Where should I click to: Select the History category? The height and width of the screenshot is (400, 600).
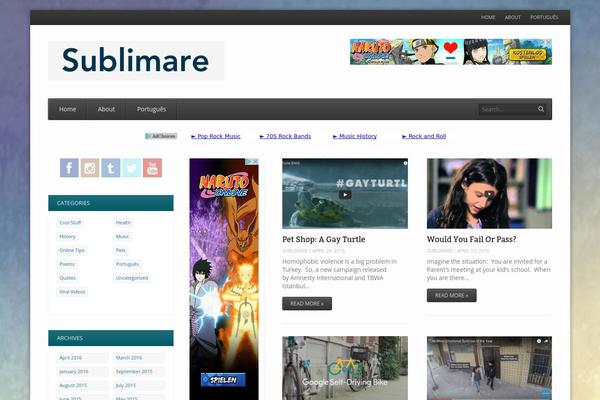[x=67, y=237]
